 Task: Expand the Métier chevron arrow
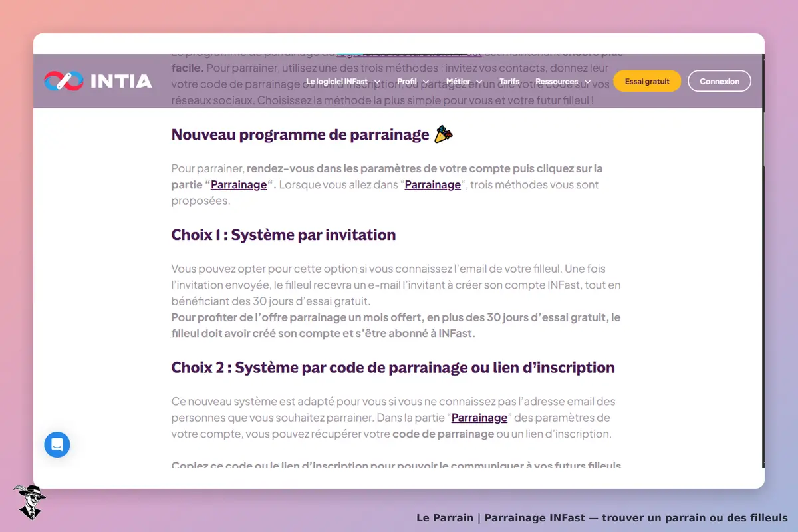click(479, 82)
